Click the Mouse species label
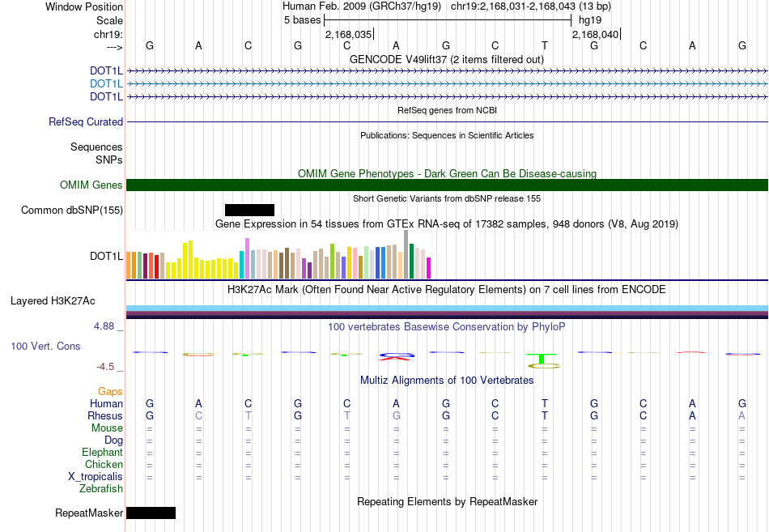The width and height of the screenshot is (769, 532). point(108,428)
